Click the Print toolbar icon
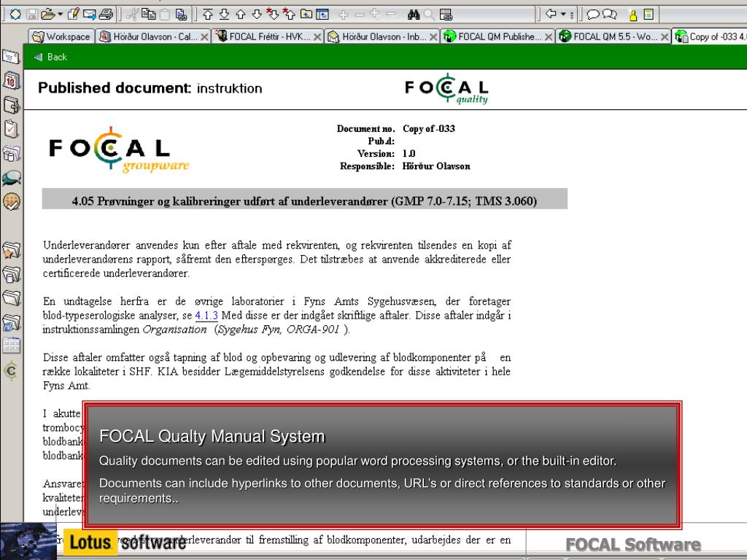Image resolution: width=747 pixels, height=560 pixels. click(x=107, y=15)
